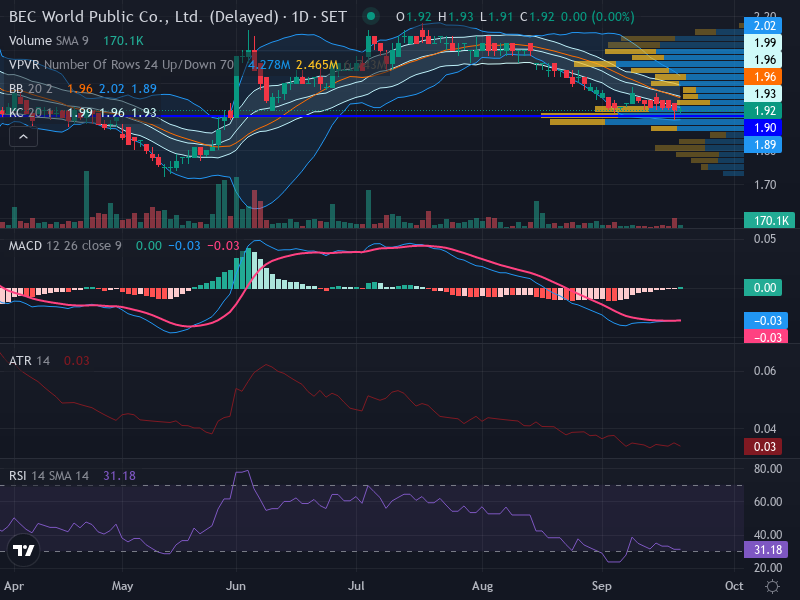Click the TradingView logo icon
Viewport: 800px width, 600px height.
click(x=23, y=550)
